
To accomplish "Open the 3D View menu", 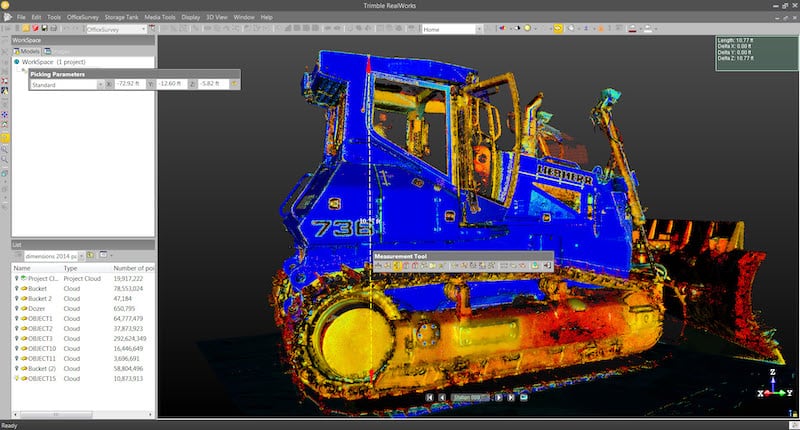I will [216, 17].
